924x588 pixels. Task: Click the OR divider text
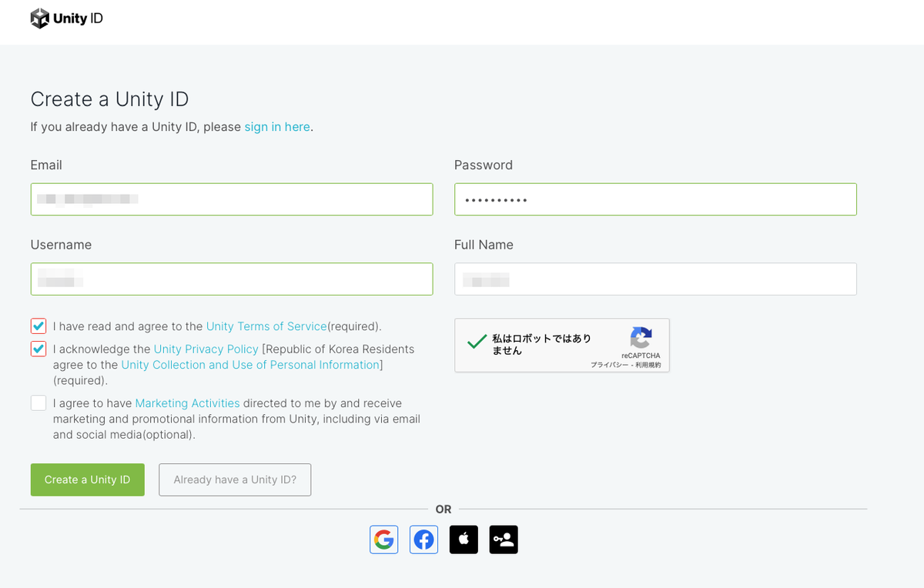[x=444, y=509]
